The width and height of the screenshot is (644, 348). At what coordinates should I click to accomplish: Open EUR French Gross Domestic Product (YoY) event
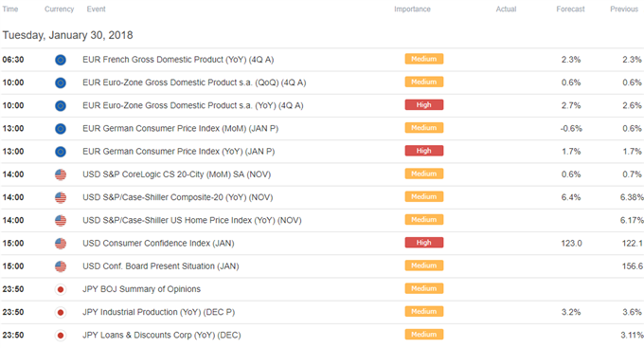pos(178,60)
